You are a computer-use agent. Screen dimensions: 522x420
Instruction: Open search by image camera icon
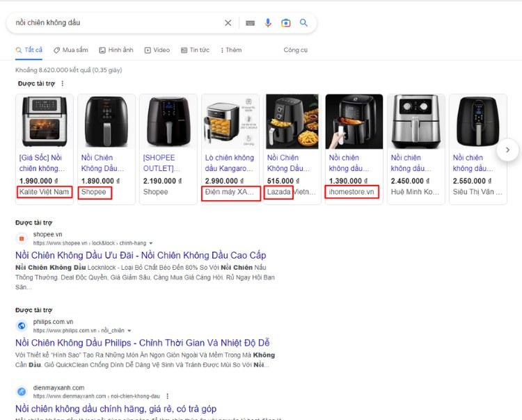(285, 23)
